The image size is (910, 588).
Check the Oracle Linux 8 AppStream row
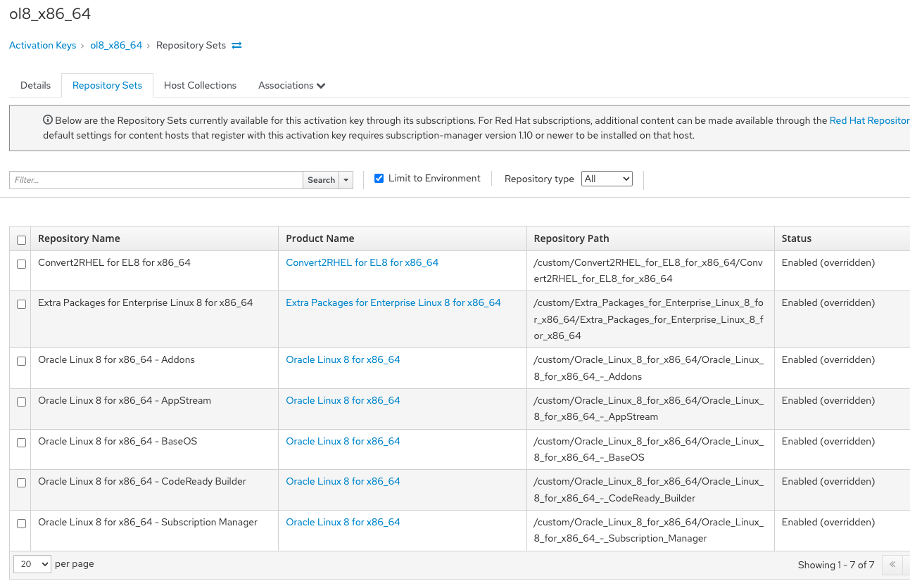point(21,402)
